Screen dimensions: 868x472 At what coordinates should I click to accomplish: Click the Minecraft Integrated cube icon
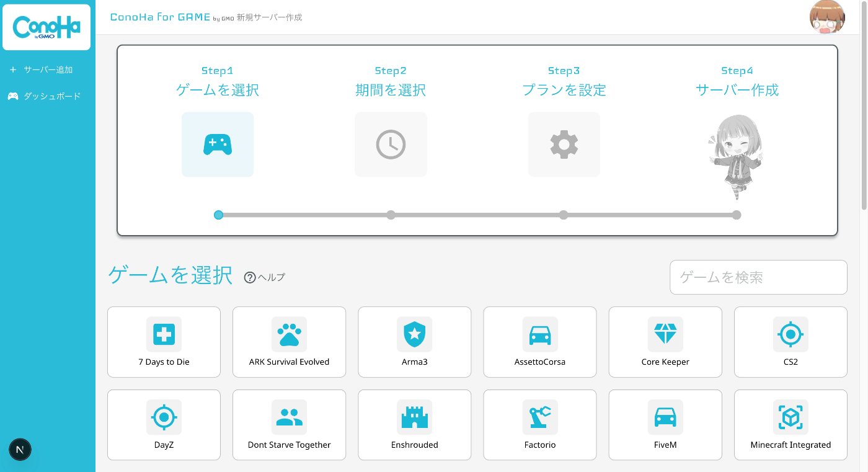(x=790, y=417)
